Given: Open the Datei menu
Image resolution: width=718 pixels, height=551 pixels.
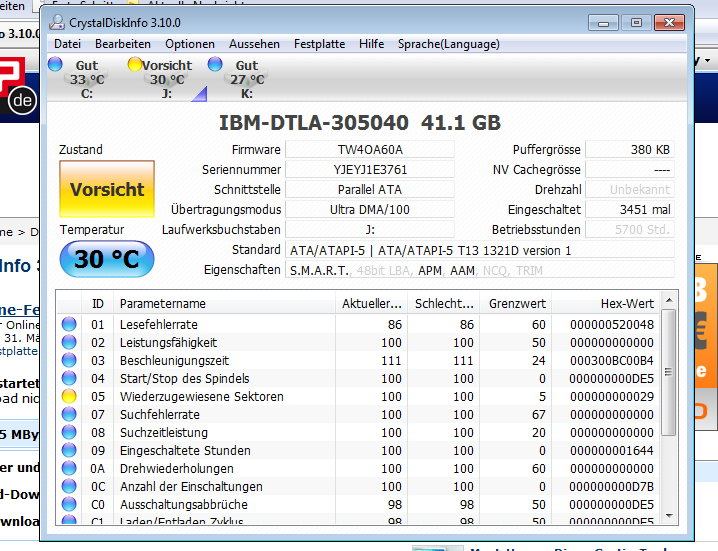Looking at the screenshot, I should [67, 44].
